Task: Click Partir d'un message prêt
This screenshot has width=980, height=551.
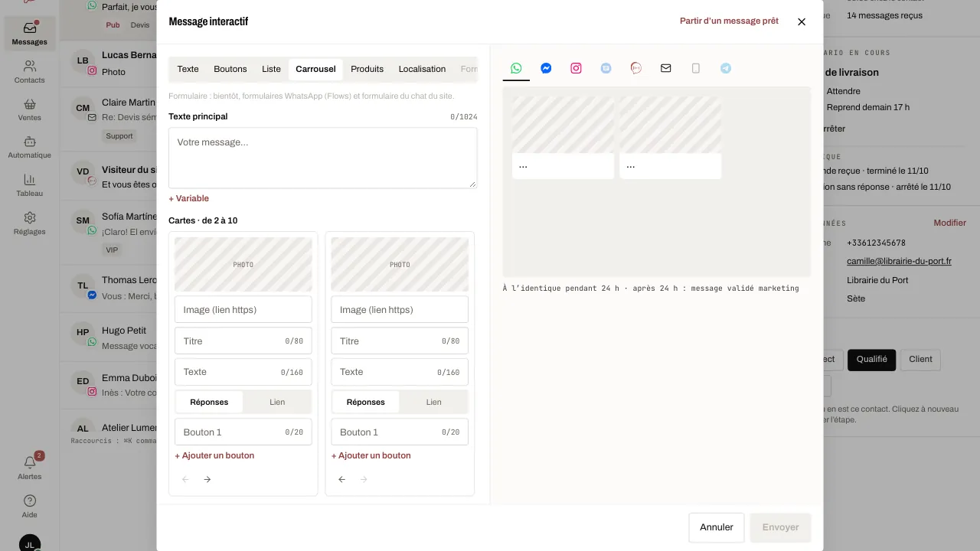Action: pyautogui.click(x=729, y=21)
